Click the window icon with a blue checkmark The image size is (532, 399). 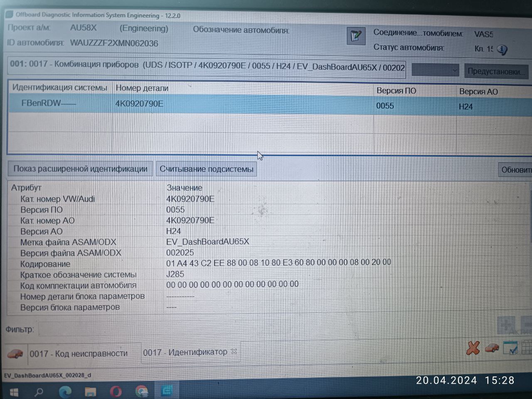click(x=510, y=347)
